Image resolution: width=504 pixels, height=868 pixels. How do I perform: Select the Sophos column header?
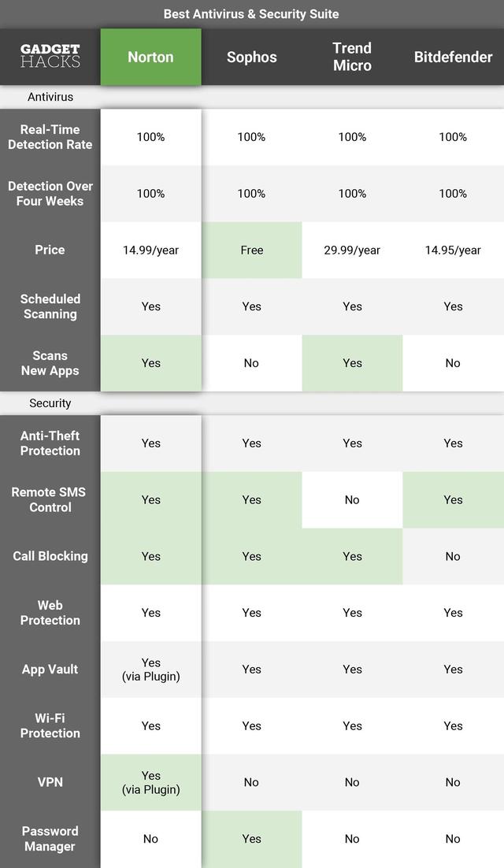click(251, 57)
